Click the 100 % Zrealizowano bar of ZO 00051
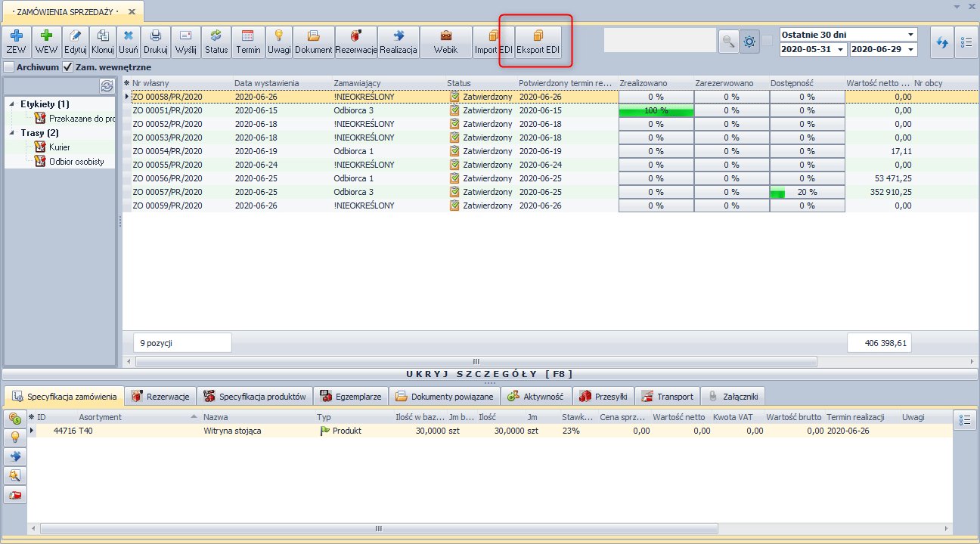This screenshot has height=544, width=980. pyautogui.click(x=656, y=110)
